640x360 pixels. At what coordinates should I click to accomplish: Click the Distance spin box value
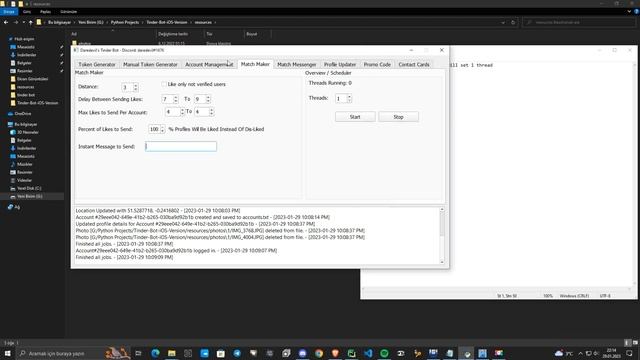(x=127, y=87)
